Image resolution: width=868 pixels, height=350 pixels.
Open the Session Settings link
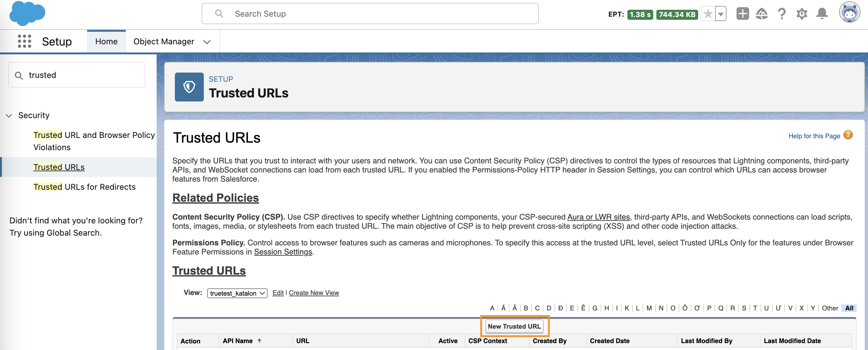pos(283,252)
